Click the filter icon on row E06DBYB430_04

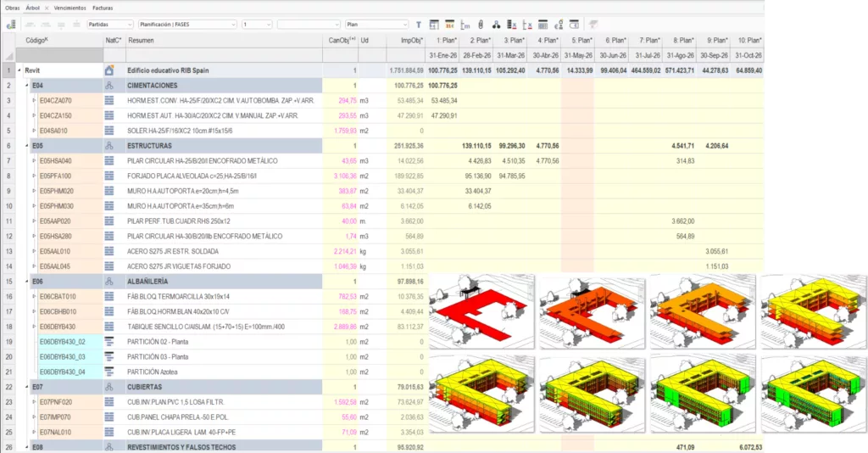click(109, 372)
